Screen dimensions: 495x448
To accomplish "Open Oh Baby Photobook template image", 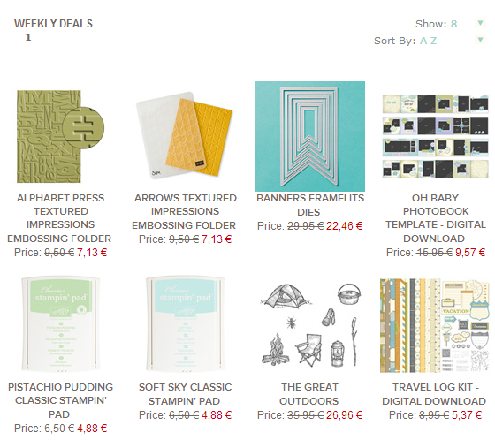I will tap(435, 136).
